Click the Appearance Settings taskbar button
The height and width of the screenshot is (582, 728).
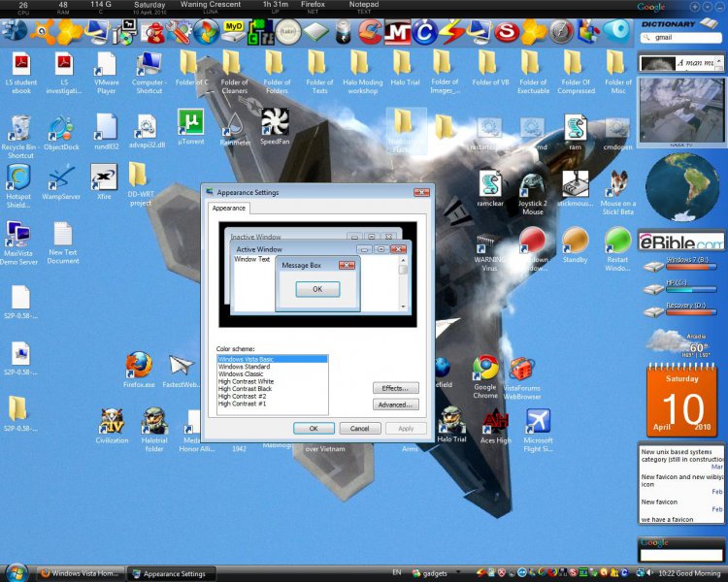[x=171, y=573]
